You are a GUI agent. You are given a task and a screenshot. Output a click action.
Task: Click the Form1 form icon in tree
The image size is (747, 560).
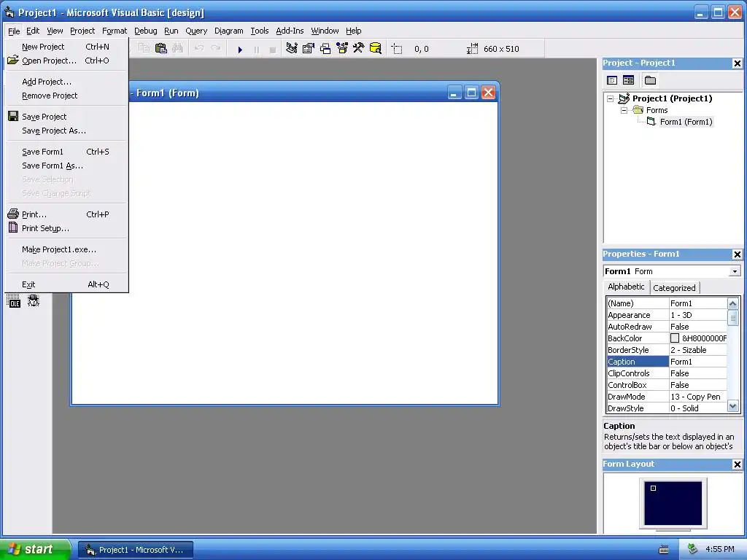[x=651, y=122]
